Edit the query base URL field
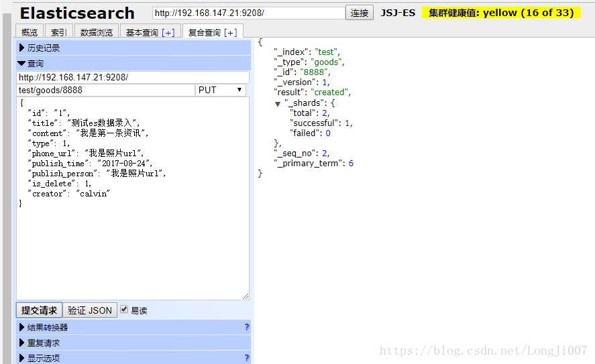595x364 pixels. 133,77
